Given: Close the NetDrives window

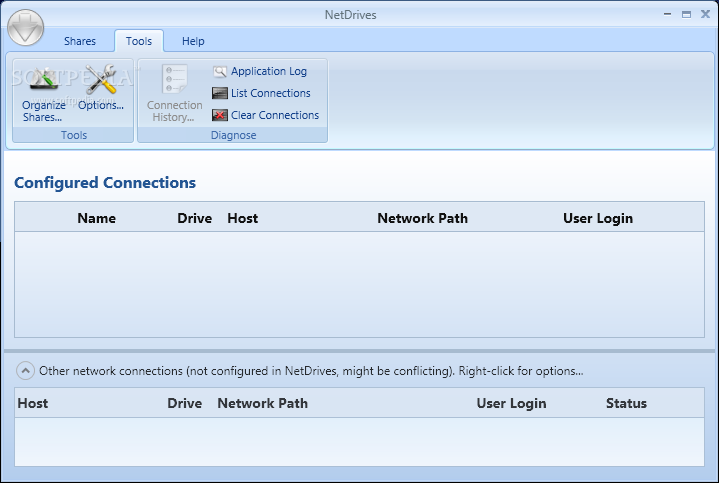Looking at the screenshot, I should [x=706, y=14].
